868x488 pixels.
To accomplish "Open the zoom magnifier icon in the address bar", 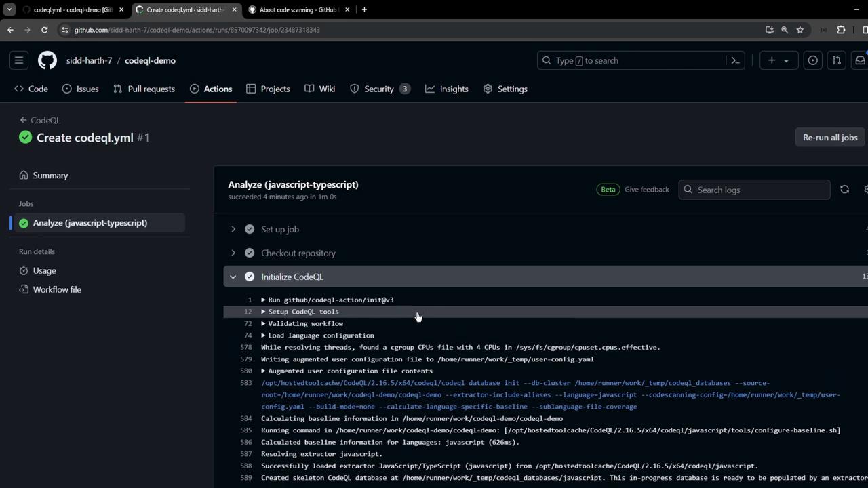I will pyautogui.click(x=785, y=30).
